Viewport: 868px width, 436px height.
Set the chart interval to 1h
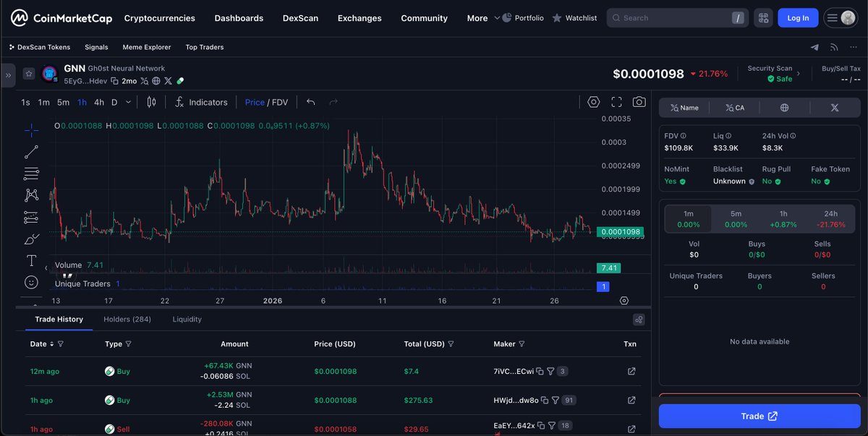click(x=82, y=102)
